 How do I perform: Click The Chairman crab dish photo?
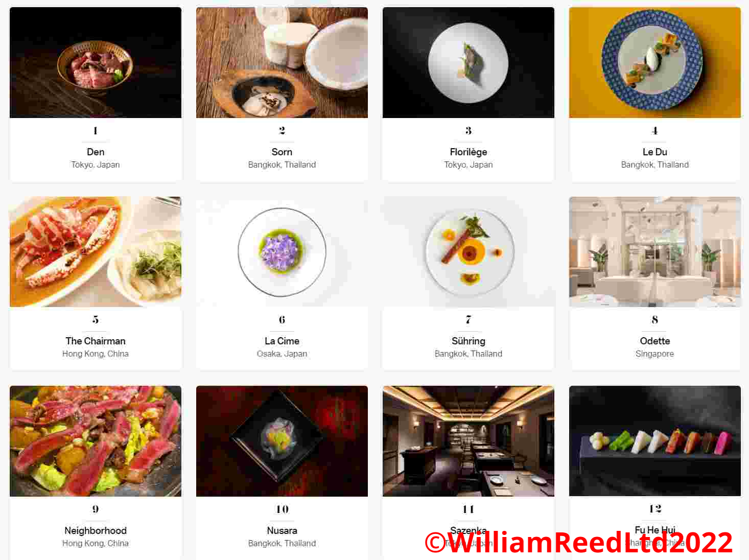[x=96, y=252]
